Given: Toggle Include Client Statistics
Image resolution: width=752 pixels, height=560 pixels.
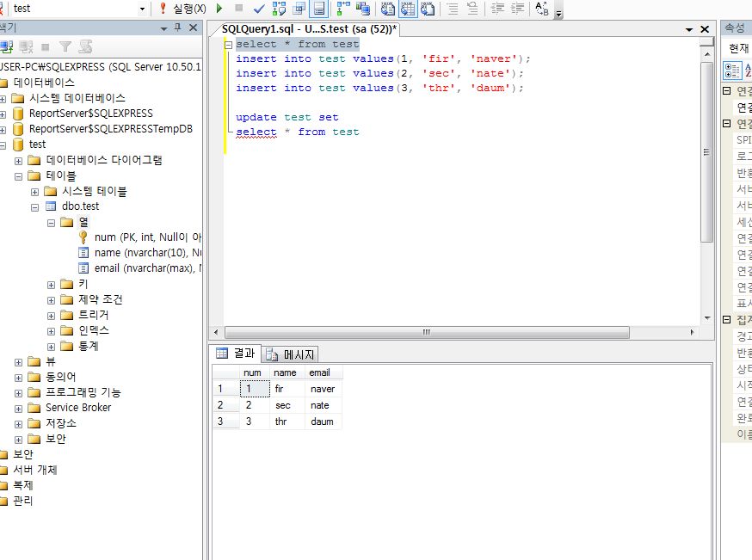Looking at the screenshot, I should click(x=363, y=8).
